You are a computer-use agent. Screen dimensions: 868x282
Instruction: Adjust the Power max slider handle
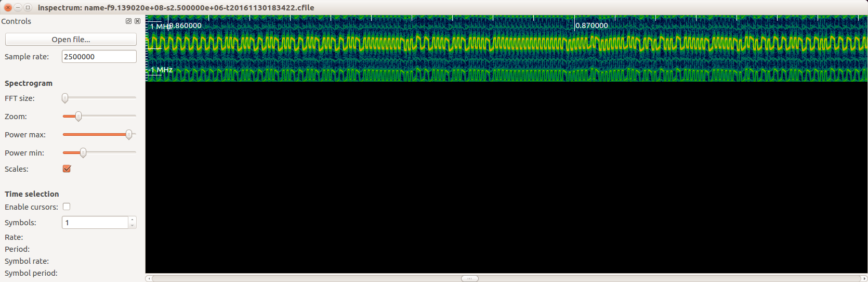click(129, 134)
